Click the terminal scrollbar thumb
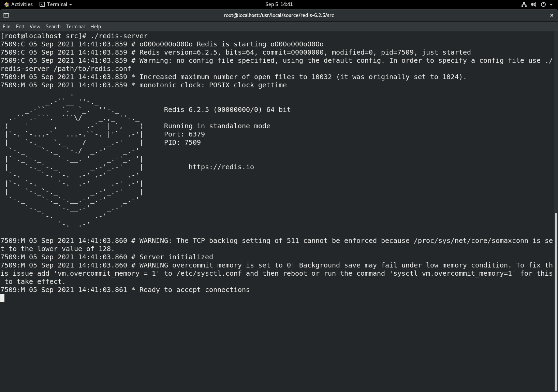 coord(556,302)
